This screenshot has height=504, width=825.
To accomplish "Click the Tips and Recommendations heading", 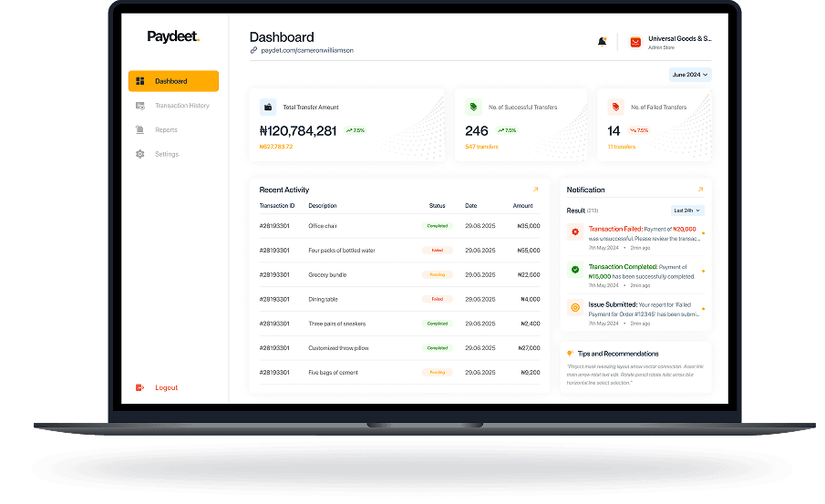I will [618, 354].
